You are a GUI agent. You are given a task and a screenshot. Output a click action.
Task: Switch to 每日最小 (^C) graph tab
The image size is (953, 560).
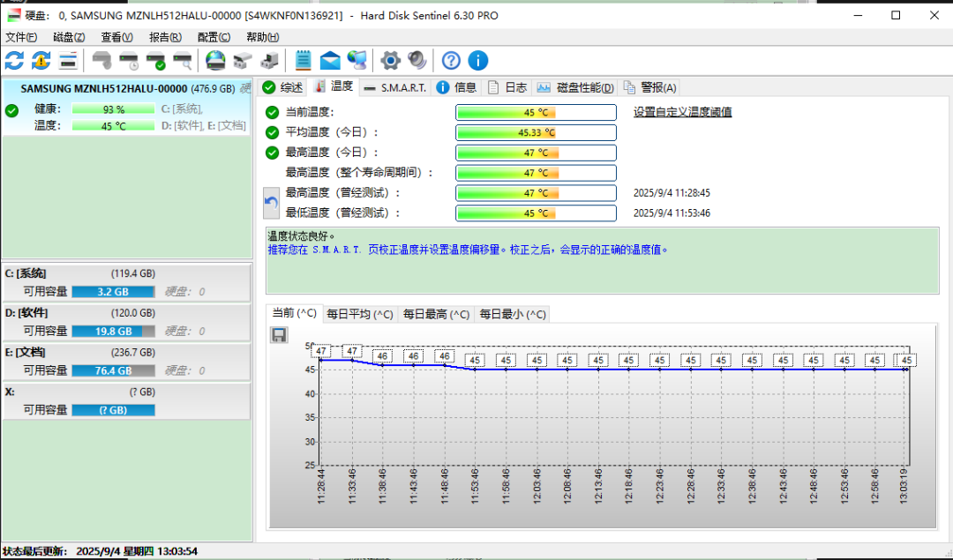[x=513, y=314]
